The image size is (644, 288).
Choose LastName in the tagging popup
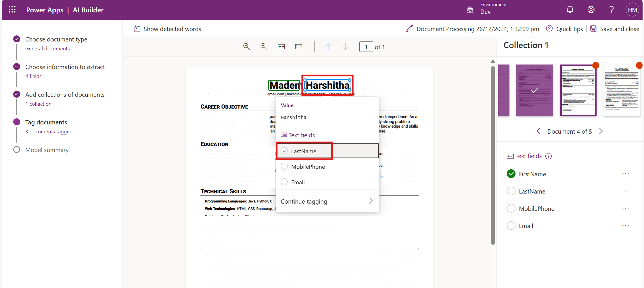(303, 151)
